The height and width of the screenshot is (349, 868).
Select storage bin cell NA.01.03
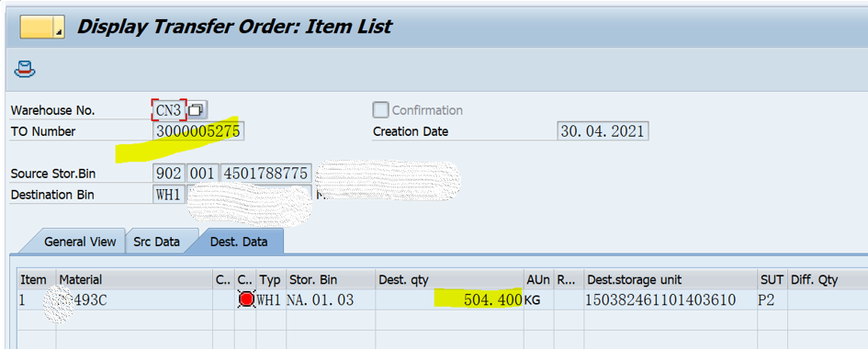click(x=331, y=299)
